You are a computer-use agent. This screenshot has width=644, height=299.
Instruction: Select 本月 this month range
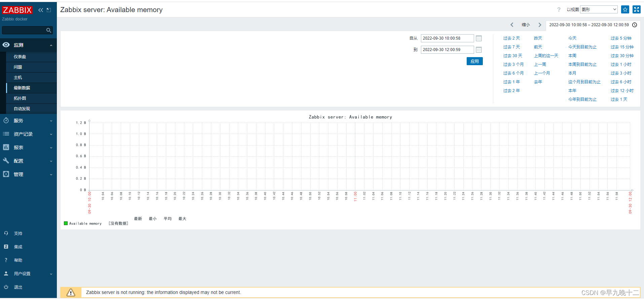click(x=572, y=73)
